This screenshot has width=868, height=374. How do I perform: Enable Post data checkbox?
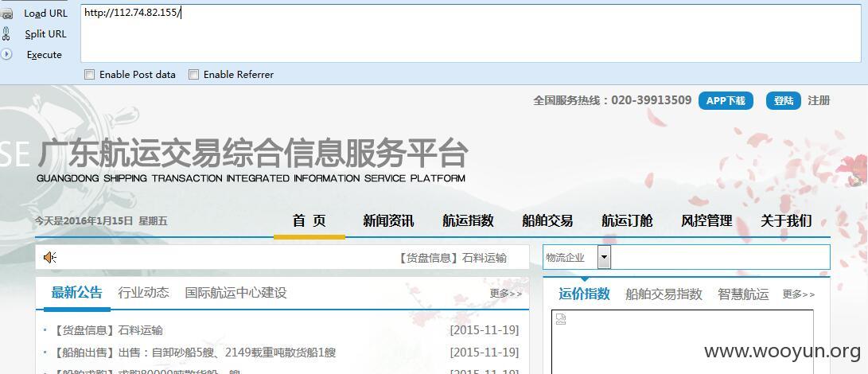pyautogui.click(x=89, y=74)
